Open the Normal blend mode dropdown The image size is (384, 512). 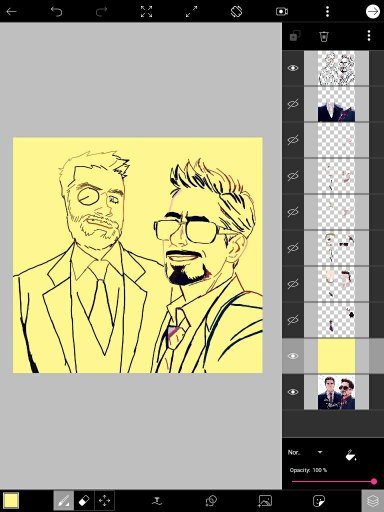coord(305,452)
